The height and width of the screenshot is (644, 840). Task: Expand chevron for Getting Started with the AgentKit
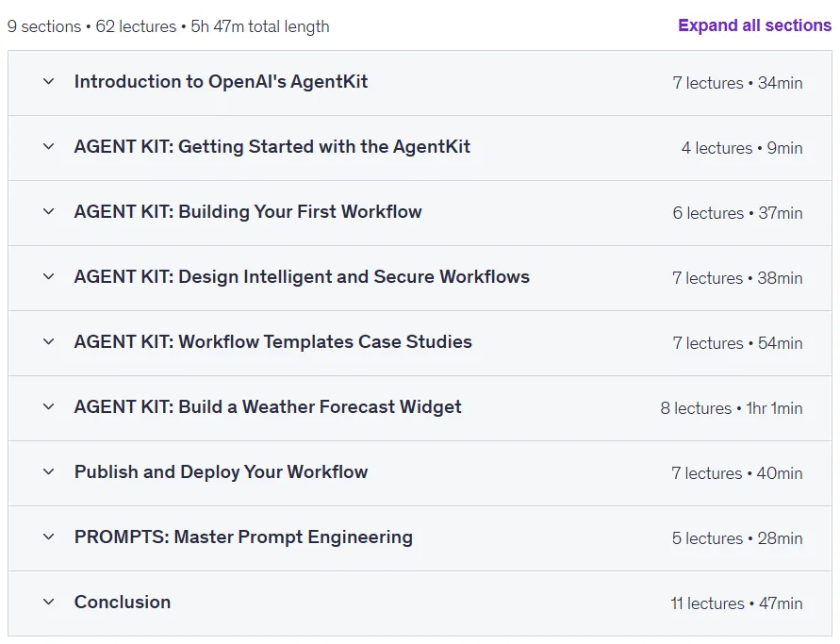tap(48, 146)
